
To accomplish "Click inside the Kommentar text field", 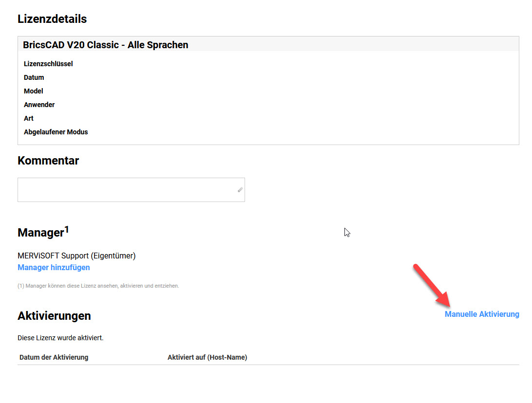I will pyautogui.click(x=127, y=190).
